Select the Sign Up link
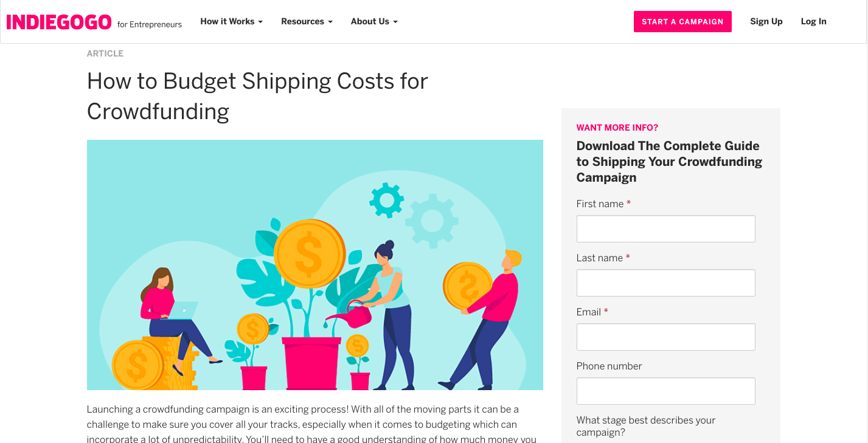The height and width of the screenshot is (443, 868). 766,21
